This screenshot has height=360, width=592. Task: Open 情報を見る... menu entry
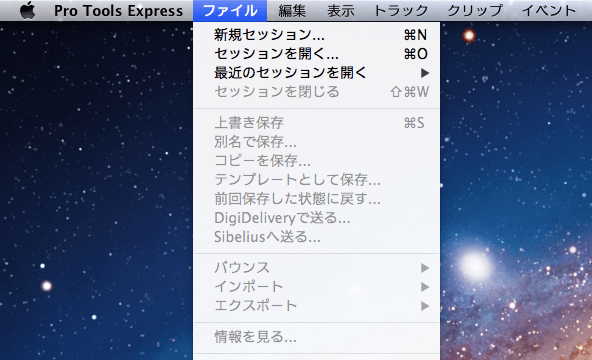point(316,337)
